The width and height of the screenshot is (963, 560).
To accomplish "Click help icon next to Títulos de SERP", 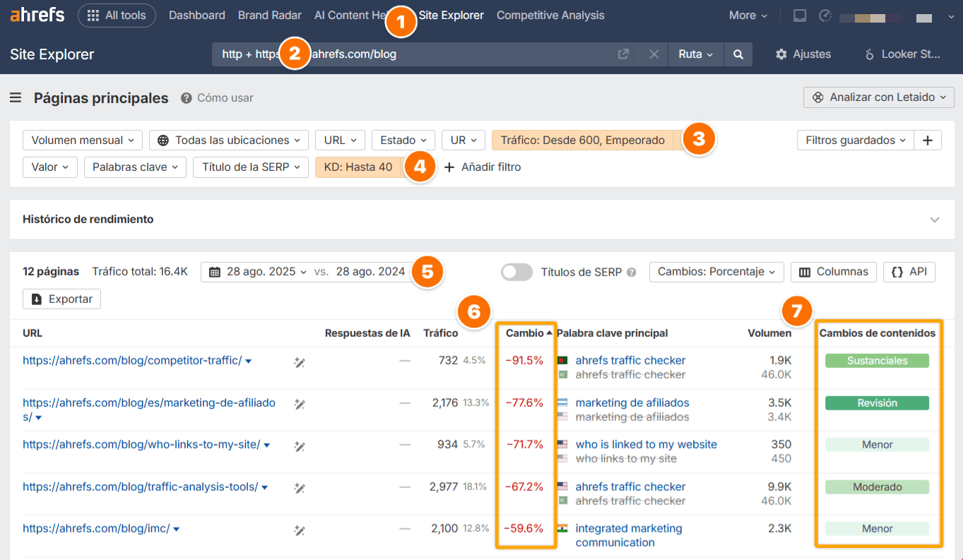I will pos(632,272).
